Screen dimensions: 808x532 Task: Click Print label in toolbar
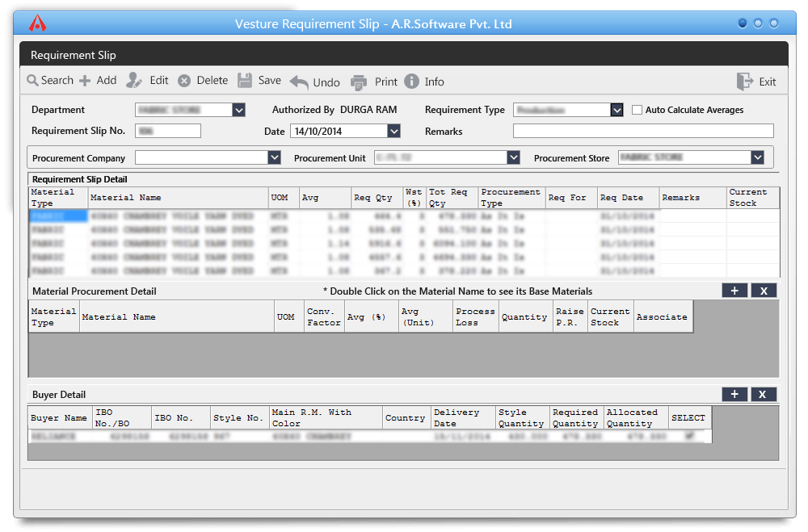(x=386, y=82)
